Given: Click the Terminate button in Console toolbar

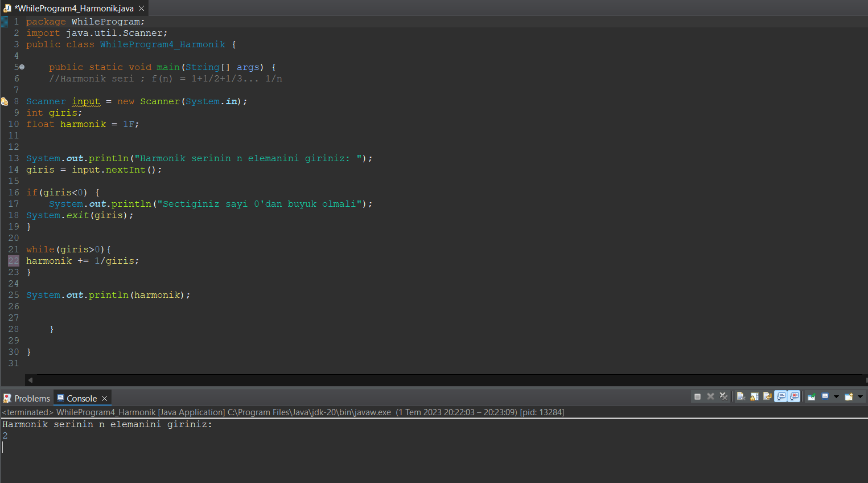Looking at the screenshot, I should pos(697,396).
